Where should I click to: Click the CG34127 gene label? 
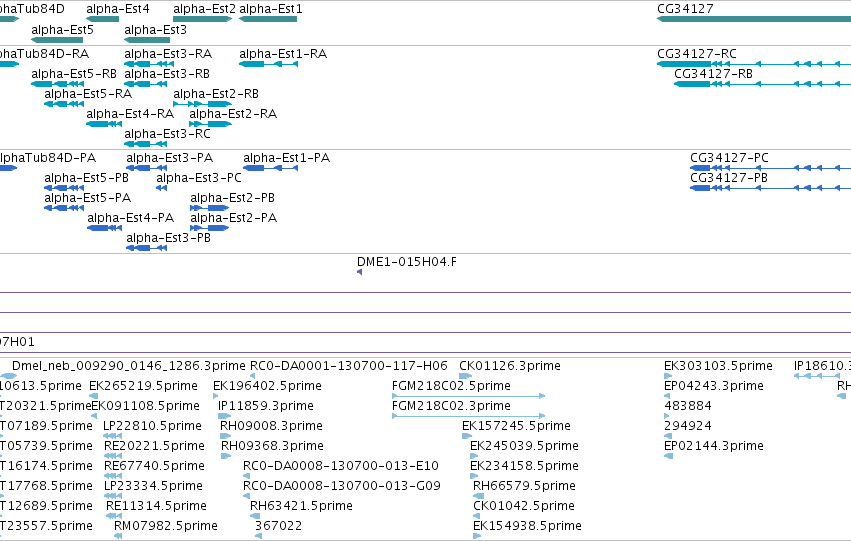tap(685, 9)
